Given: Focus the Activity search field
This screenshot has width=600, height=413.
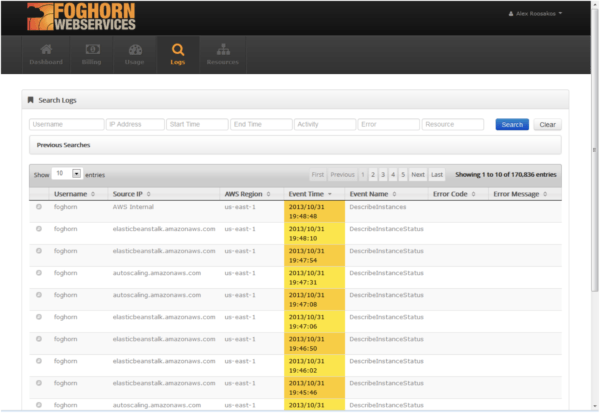Looking at the screenshot, I should click(325, 124).
